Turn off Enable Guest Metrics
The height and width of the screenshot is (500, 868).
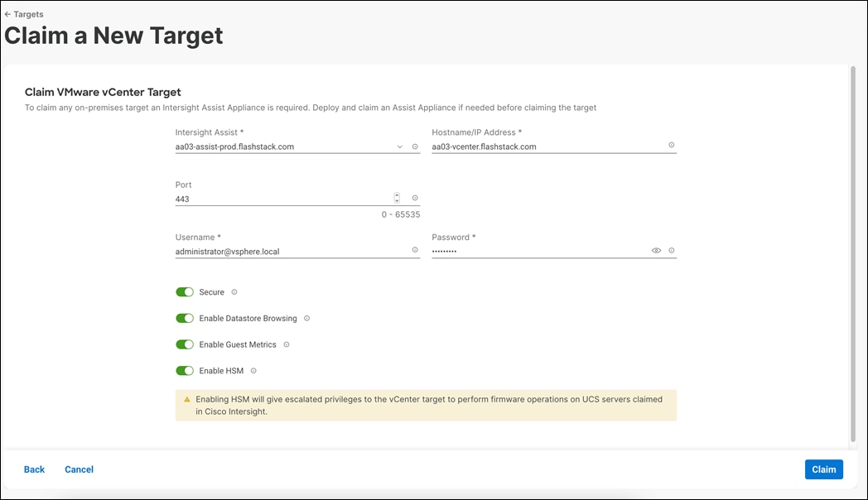pyautogui.click(x=185, y=344)
